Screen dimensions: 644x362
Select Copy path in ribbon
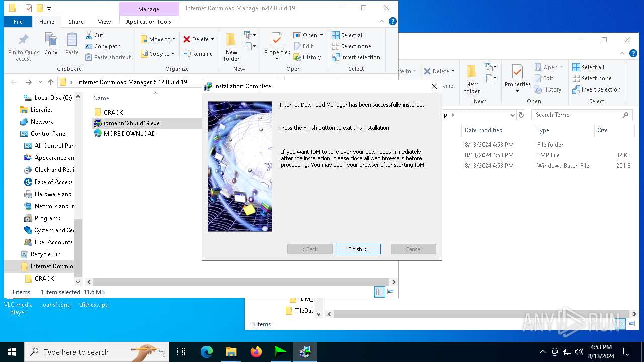coord(103,46)
